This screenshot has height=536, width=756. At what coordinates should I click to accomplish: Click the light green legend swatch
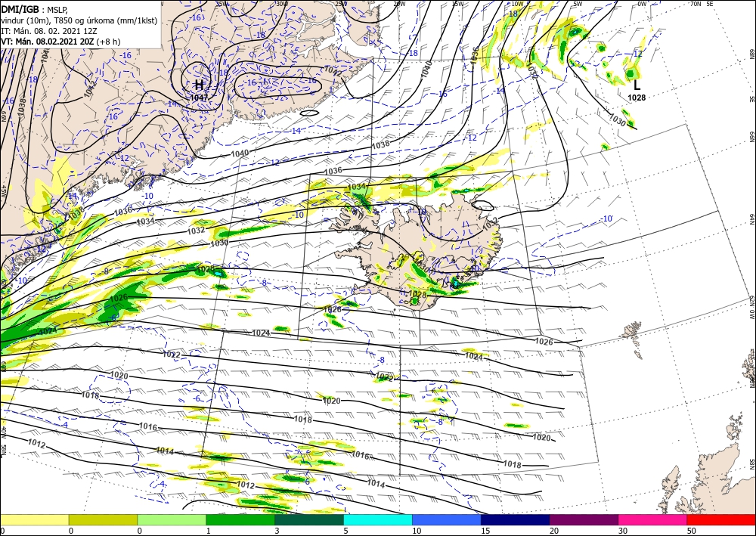172,519
